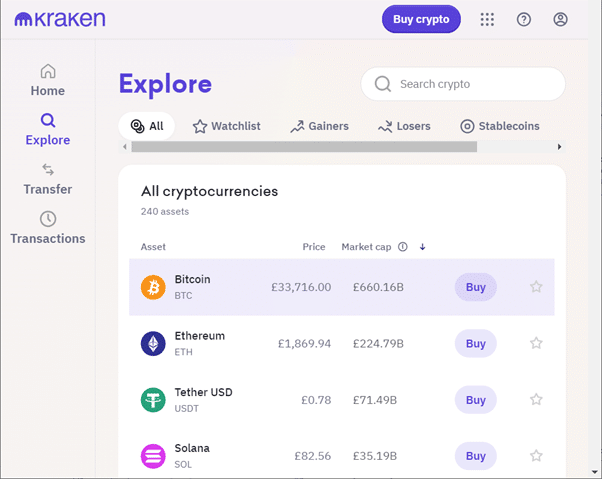Viewport: 602px width, 479px height.
Task: Click the Bitcoin price £33,716.00
Action: 301,287
